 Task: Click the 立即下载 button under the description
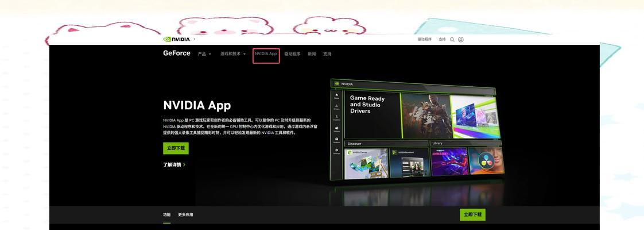pyautogui.click(x=176, y=148)
